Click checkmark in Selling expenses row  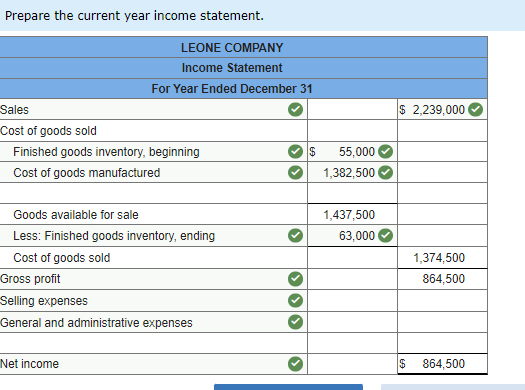pos(295,300)
